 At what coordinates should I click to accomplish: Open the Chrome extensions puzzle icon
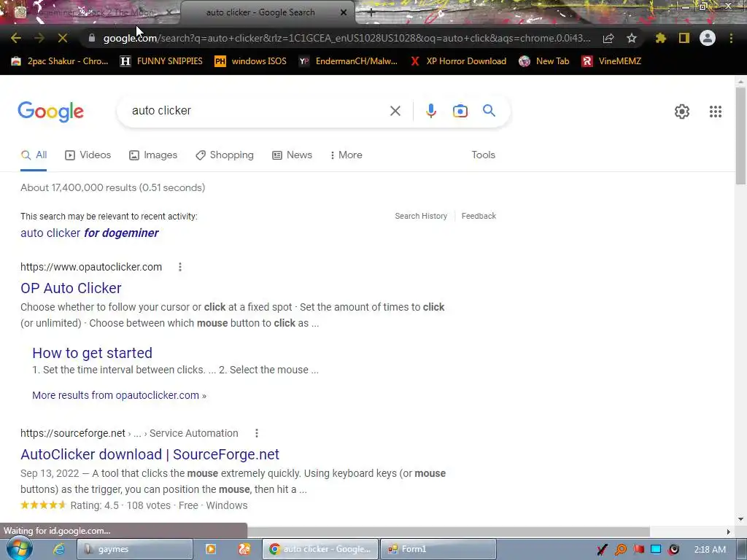coord(660,38)
